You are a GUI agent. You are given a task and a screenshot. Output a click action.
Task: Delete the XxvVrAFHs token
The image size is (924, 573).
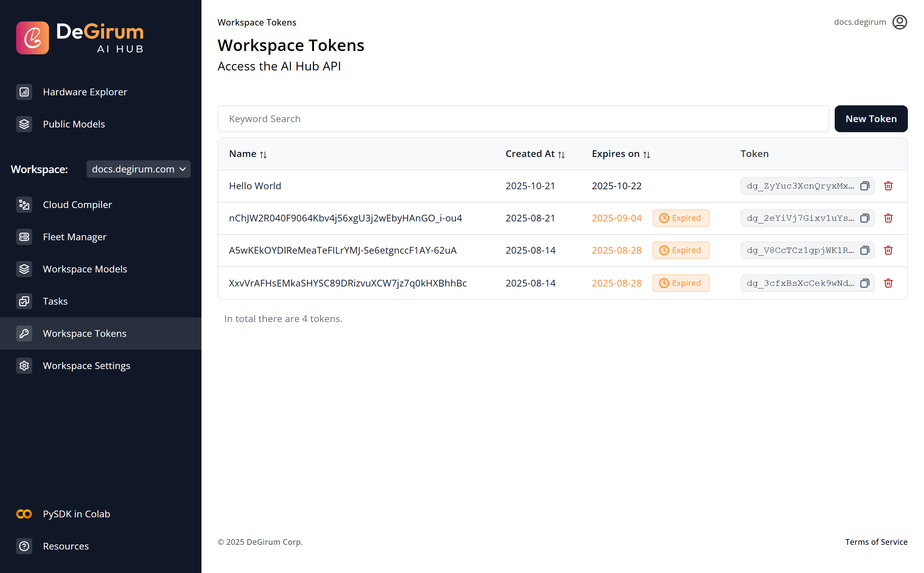click(889, 283)
